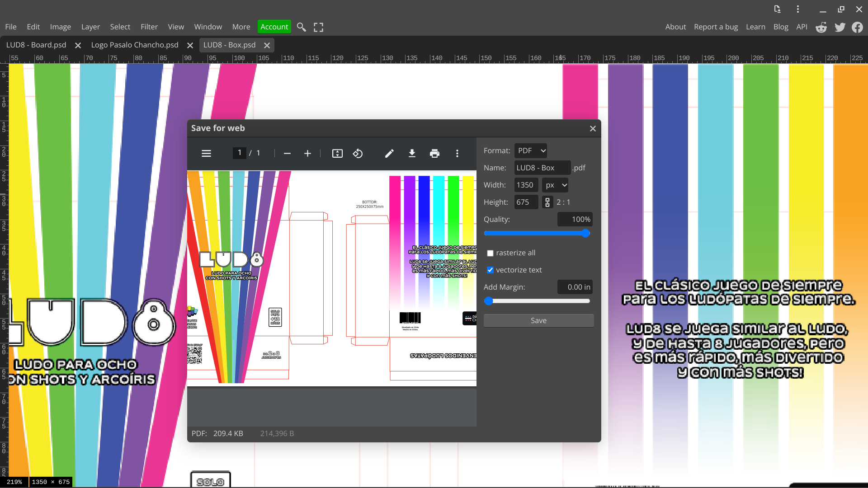The image size is (868, 488).
Task: Select the annotate pen icon in the preview
Action: [x=389, y=154]
